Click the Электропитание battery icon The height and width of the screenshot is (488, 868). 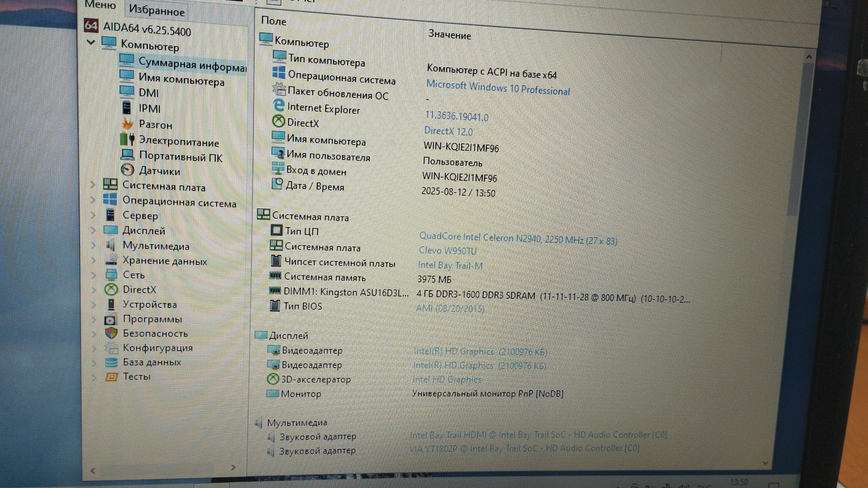[x=127, y=140]
